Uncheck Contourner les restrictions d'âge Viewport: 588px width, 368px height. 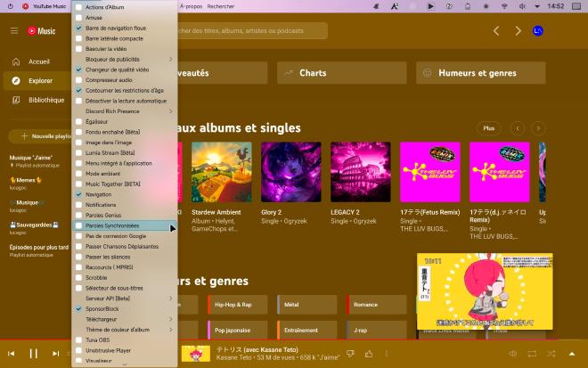tap(78, 90)
